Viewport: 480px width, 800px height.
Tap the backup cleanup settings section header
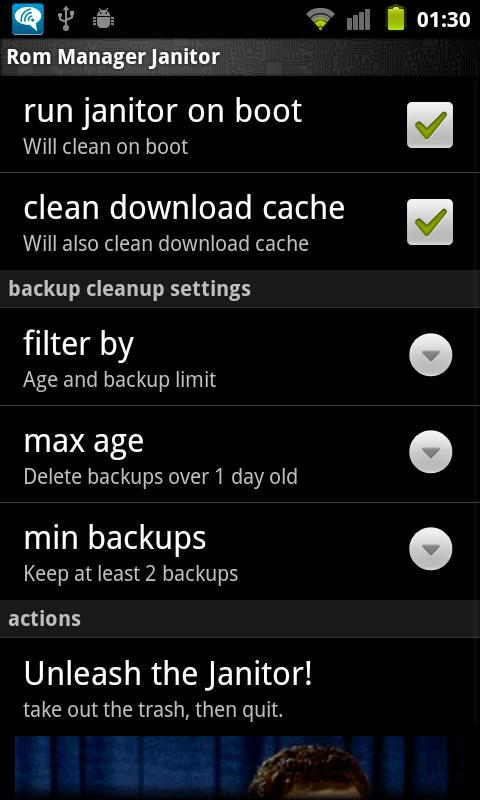point(240,289)
